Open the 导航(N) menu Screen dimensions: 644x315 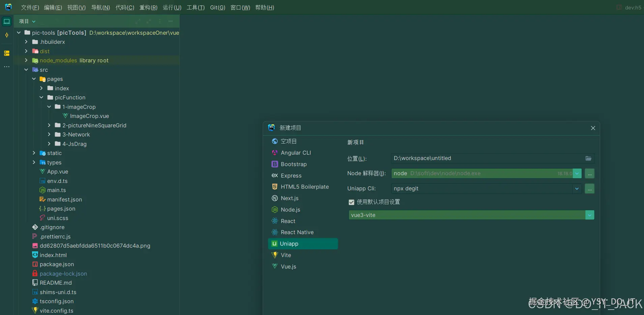coord(101,7)
